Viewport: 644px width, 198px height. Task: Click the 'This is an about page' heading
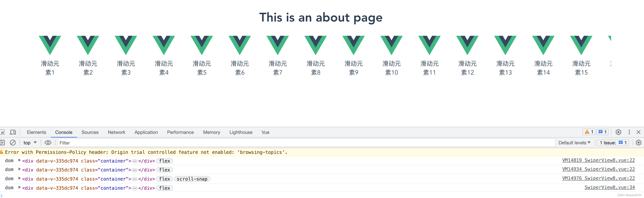pos(321,17)
